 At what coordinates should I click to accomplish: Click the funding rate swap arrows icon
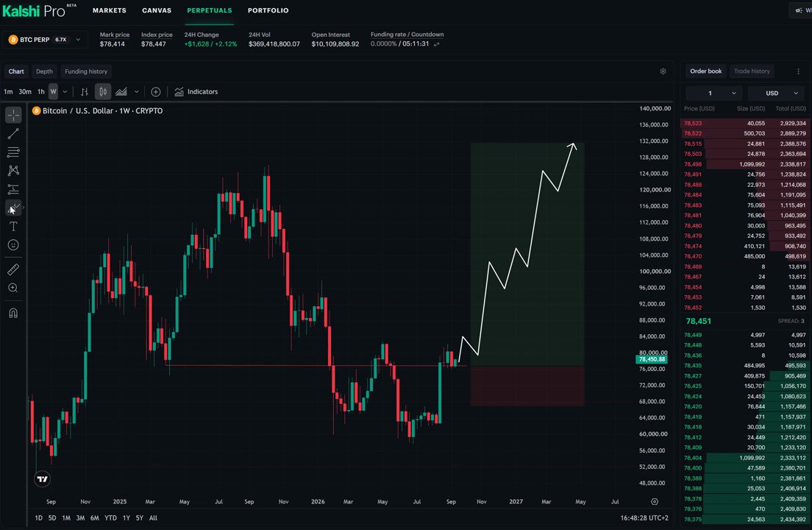437,44
